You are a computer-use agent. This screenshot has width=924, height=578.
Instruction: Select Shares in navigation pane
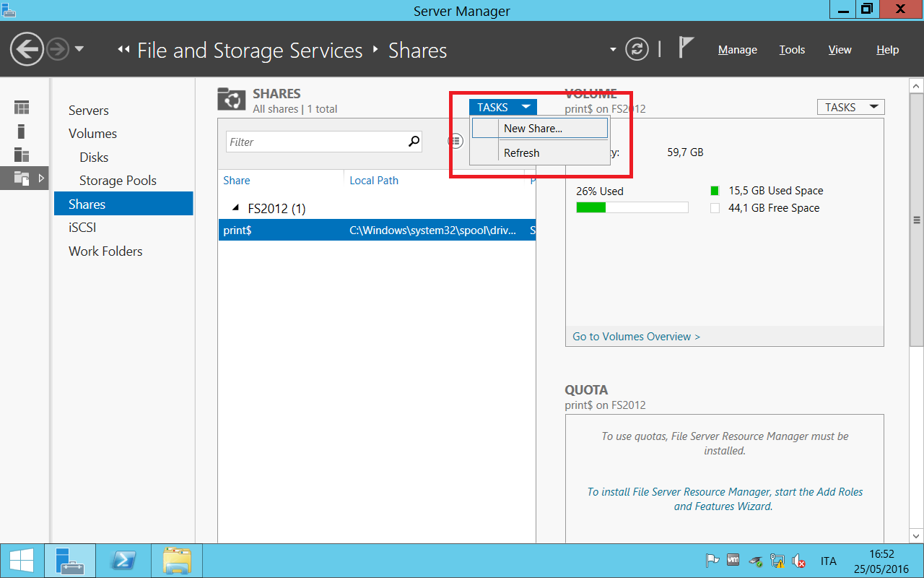(123, 204)
